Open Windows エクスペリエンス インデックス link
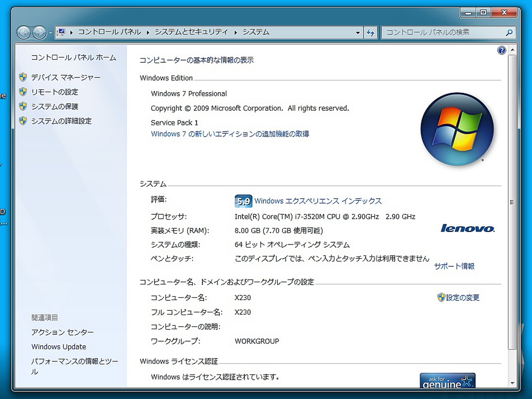 coord(318,201)
